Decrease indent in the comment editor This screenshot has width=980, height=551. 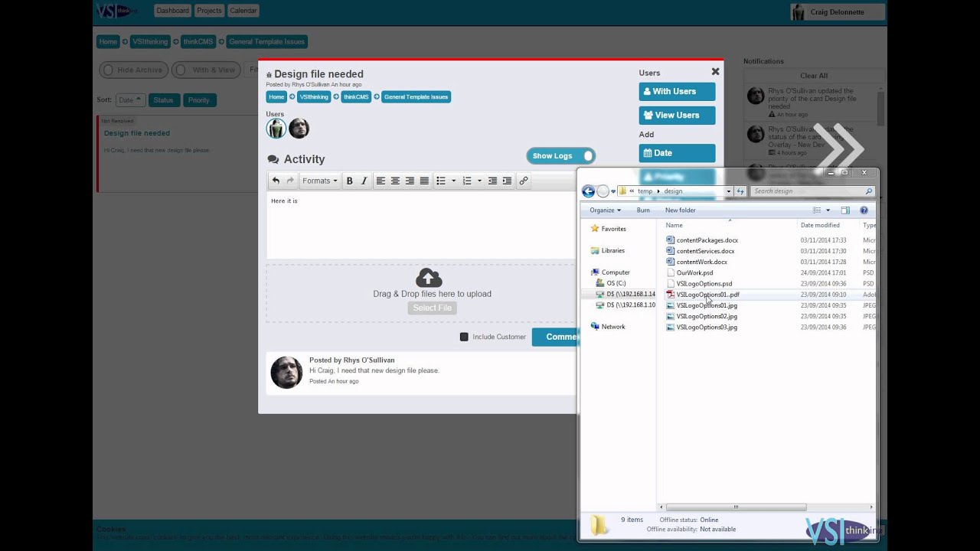pyautogui.click(x=492, y=181)
